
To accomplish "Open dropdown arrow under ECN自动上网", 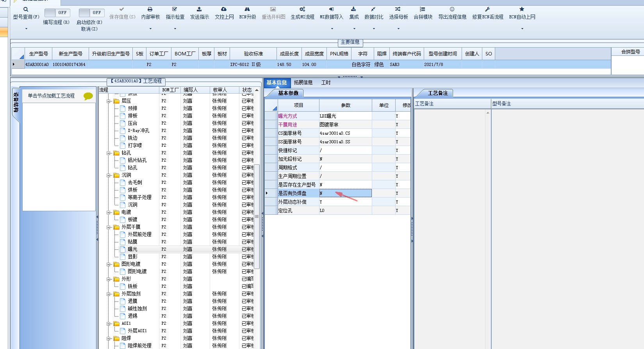I will click(x=522, y=29).
